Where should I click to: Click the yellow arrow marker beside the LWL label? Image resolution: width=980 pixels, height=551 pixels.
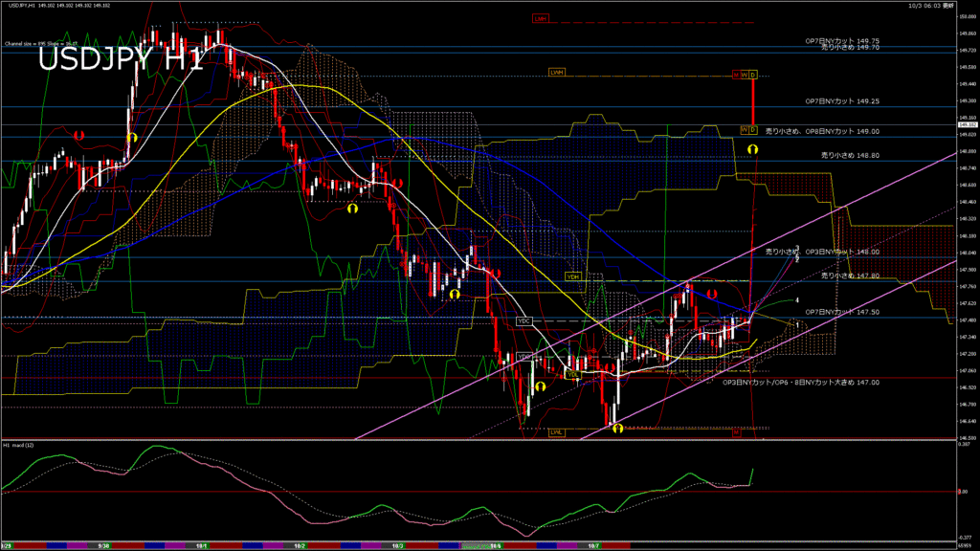(x=616, y=429)
